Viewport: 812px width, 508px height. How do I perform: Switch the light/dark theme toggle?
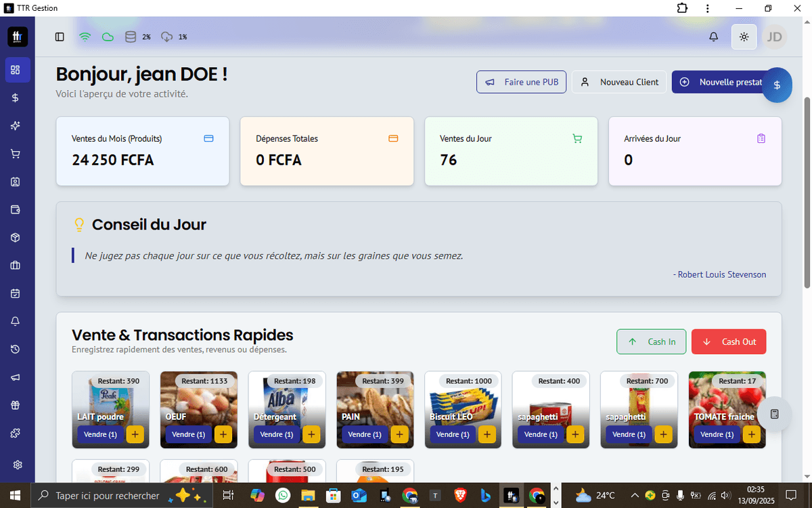[x=744, y=37]
